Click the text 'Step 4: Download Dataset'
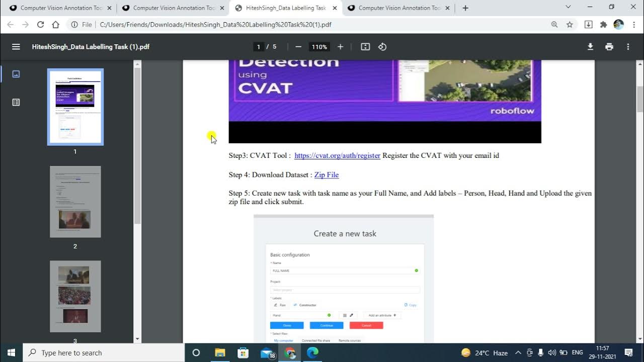 click(269, 174)
